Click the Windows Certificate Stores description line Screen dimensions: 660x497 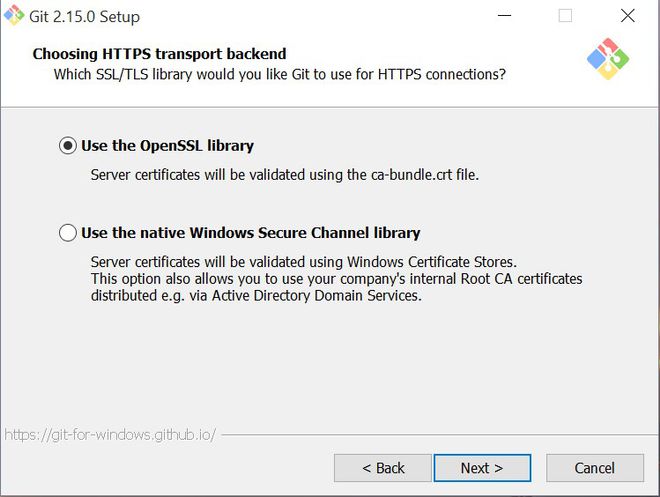click(x=303, y=262)
